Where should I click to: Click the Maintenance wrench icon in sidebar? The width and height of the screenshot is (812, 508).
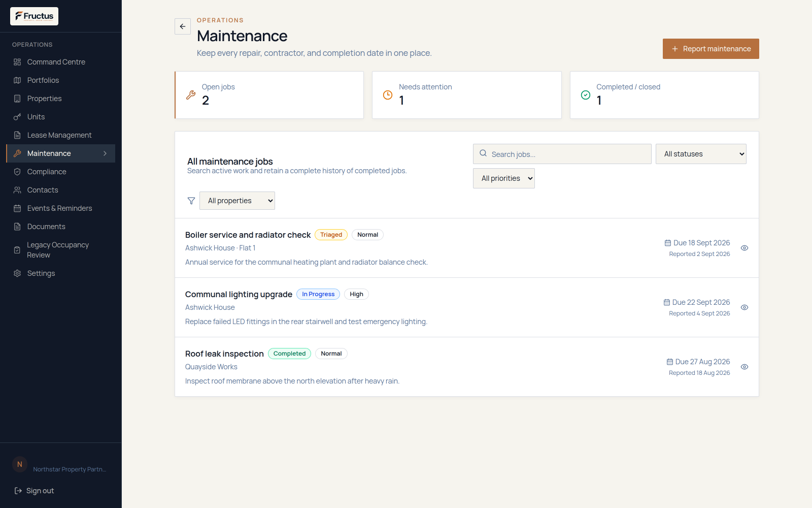tap(17, 153)
